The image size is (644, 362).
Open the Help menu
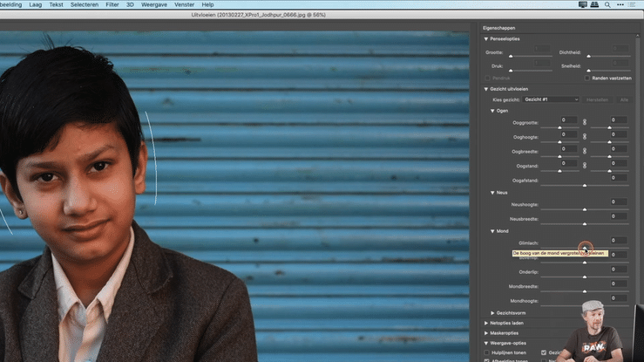pos(207,4)
